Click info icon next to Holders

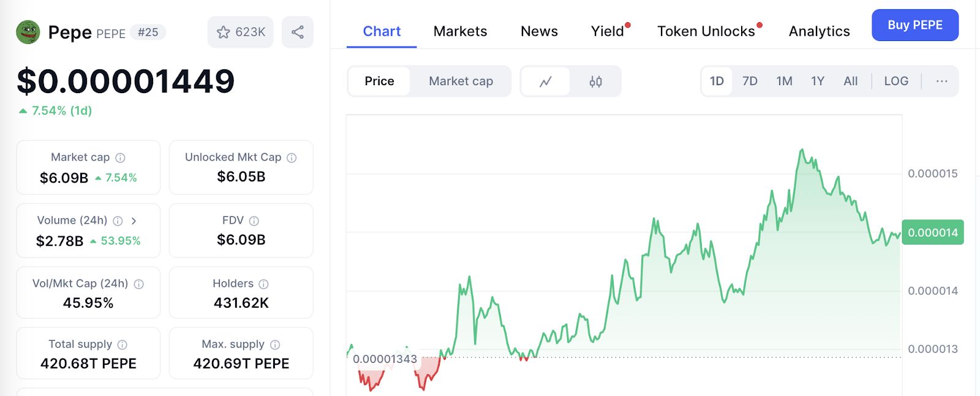coord(264,284)
